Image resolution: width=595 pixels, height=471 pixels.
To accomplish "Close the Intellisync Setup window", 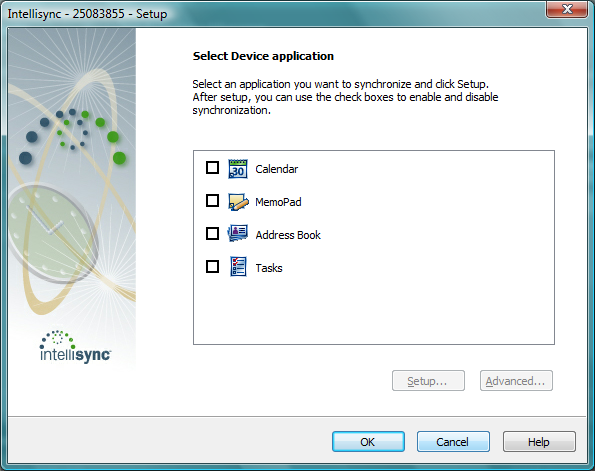I will (567, 9).
